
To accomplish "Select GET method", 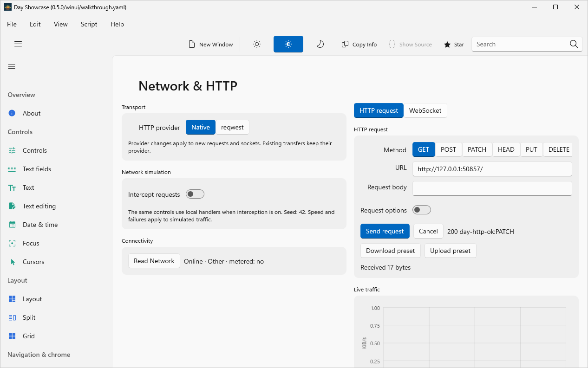I will tap(424, 149).
